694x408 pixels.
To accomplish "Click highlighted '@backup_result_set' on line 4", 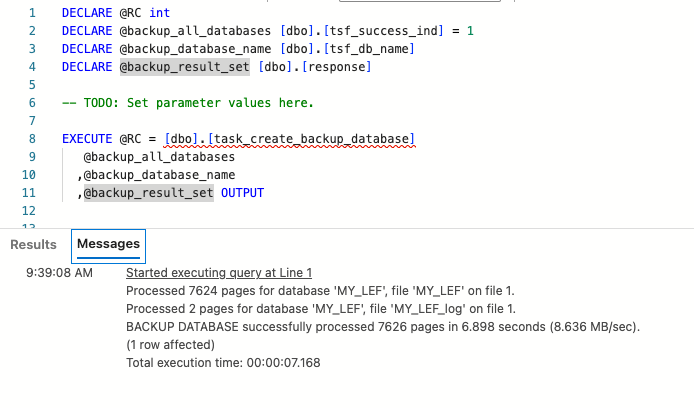I will (x=185, y=67).
